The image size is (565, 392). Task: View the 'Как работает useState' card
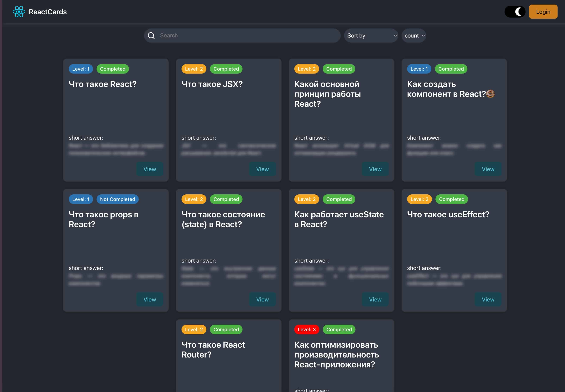click(375, 299)
